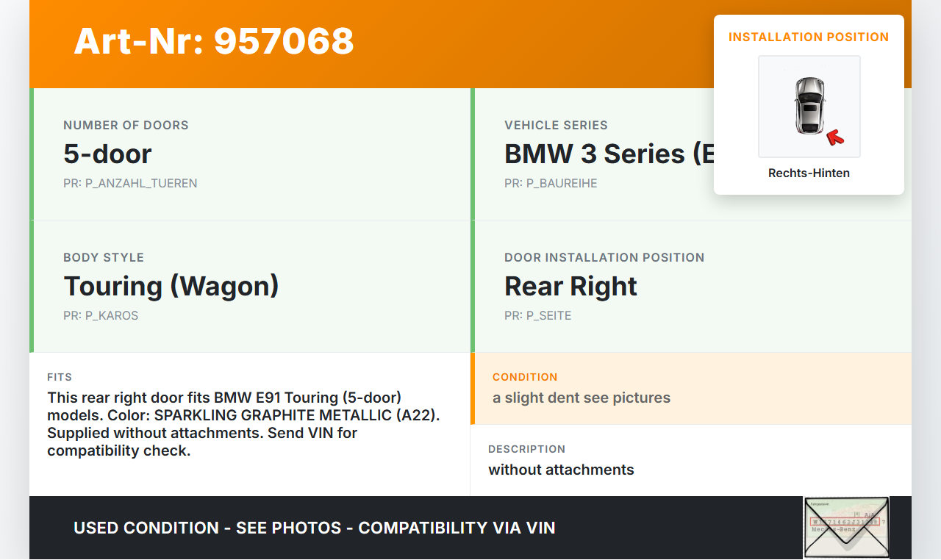Click the Installation Position card heading
Viewport: 941px width, 560px height.
point(809,37)
